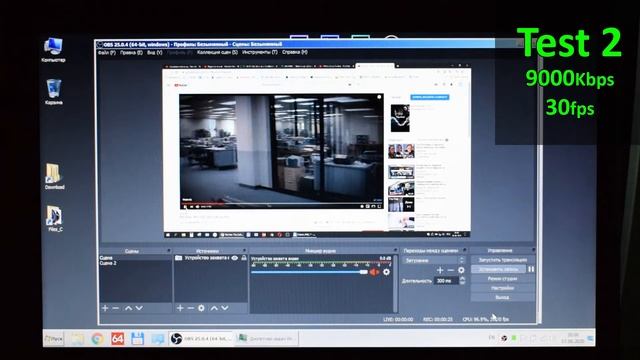Viewport: 640px width, 360px height.
Task: Open source properties gear icon
Action: tap(201, 308)
